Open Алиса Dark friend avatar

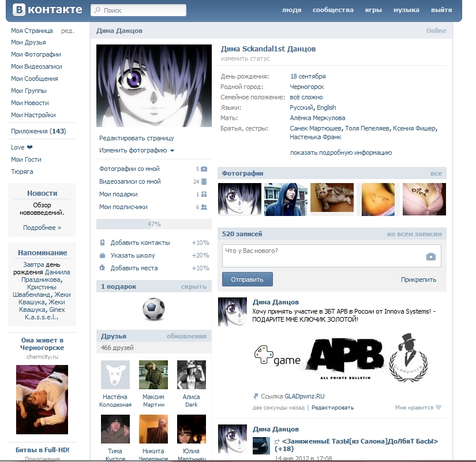click(192, 375)
